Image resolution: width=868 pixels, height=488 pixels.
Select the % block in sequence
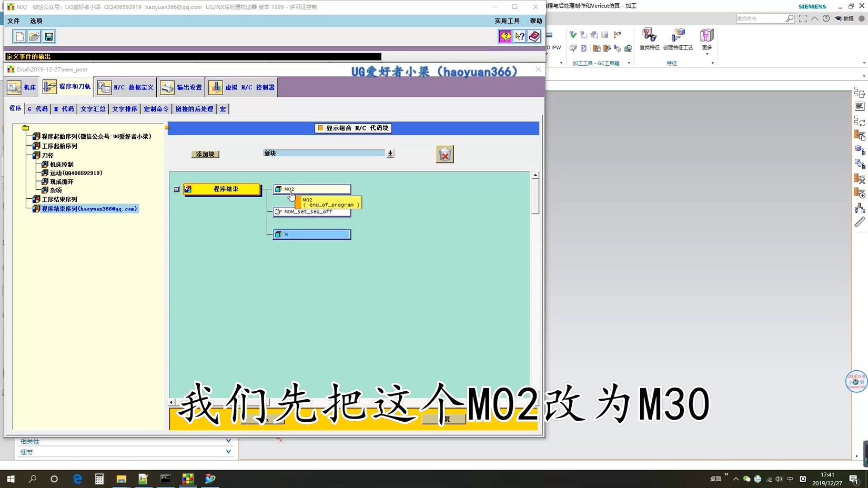click(312, 234)
